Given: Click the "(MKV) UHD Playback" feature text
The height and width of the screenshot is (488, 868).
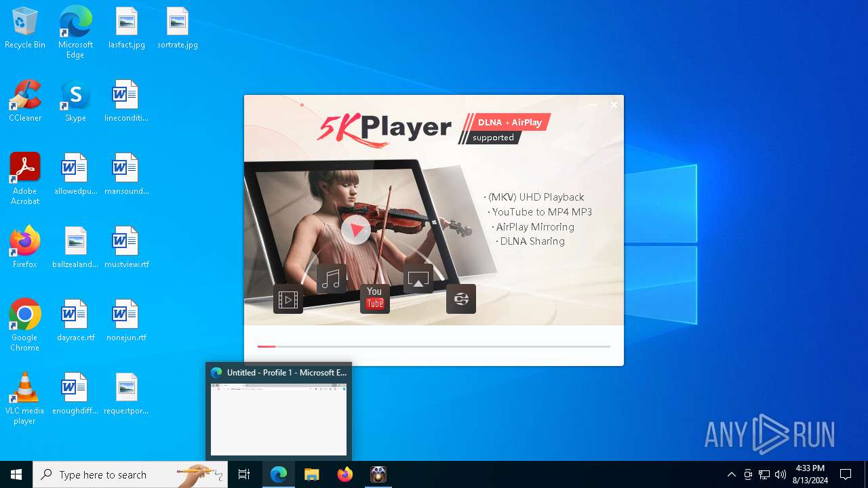Looking at the screenshot, I should pyautogui.click(x=534, y=197).
